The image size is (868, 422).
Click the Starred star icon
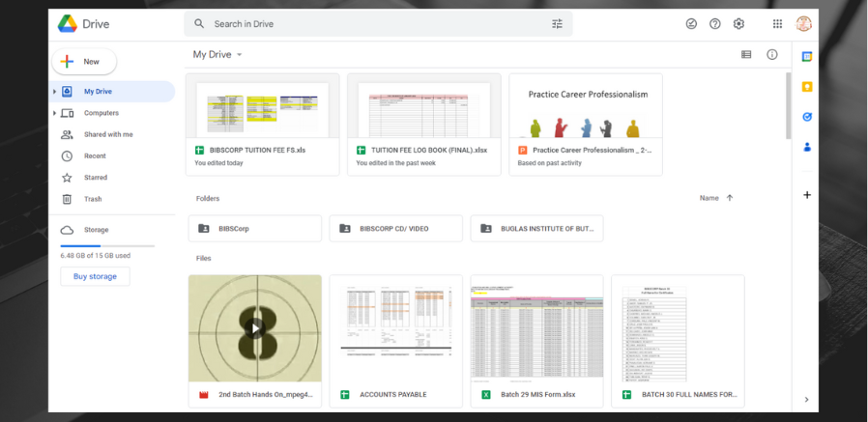[x=67, y=178]
